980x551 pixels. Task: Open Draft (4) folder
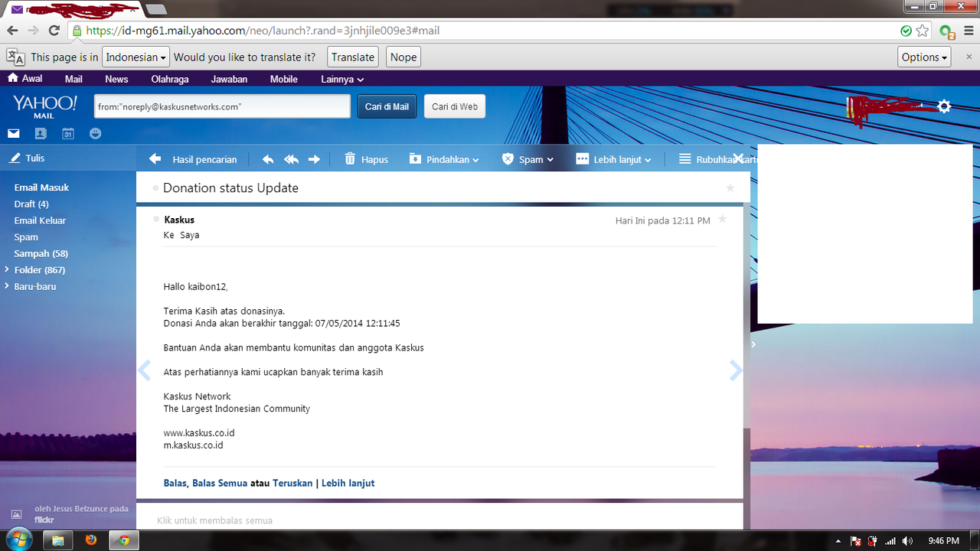point(31,204)
